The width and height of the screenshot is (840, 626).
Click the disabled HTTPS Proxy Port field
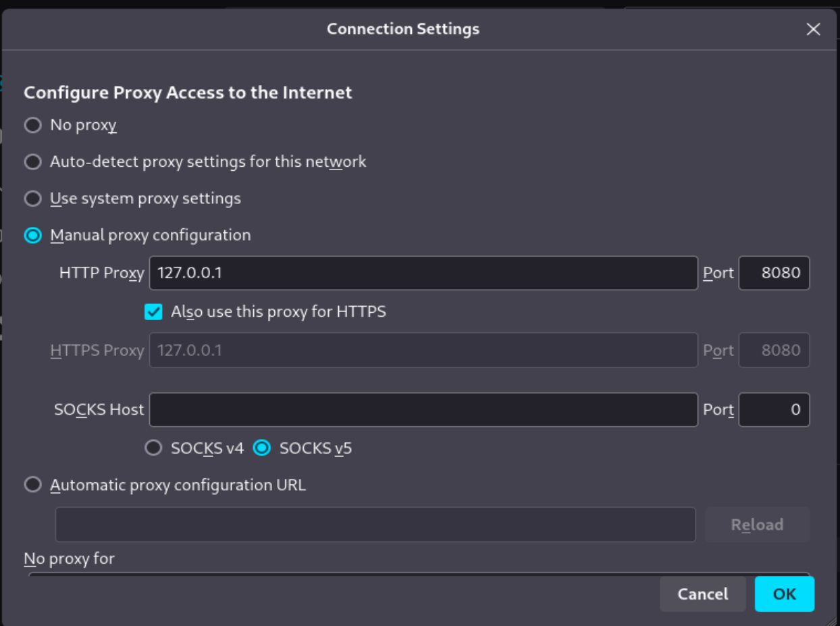click(775, 350)
